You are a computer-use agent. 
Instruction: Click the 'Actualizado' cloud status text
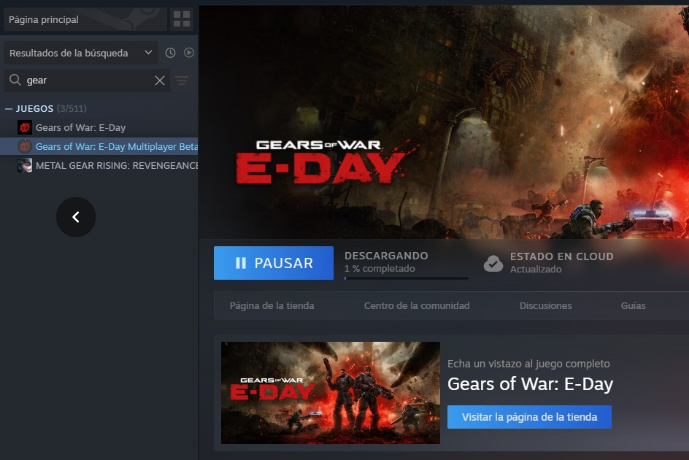click(x=536, y=269)
